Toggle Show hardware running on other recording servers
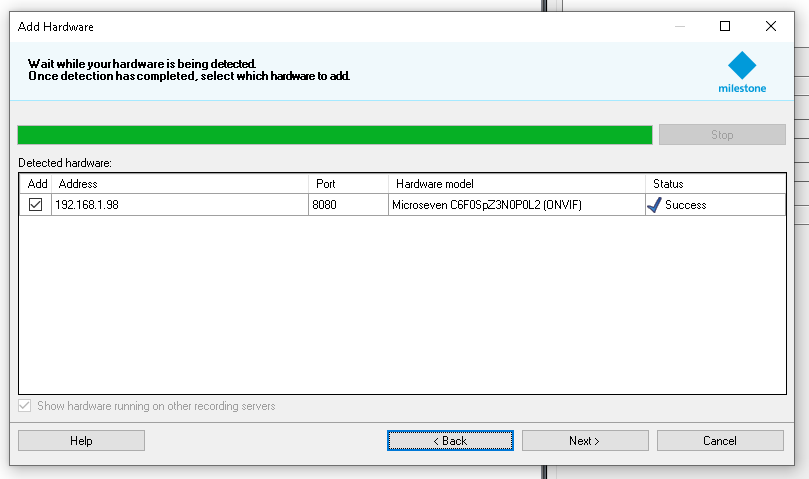 [x=26, y=407]
